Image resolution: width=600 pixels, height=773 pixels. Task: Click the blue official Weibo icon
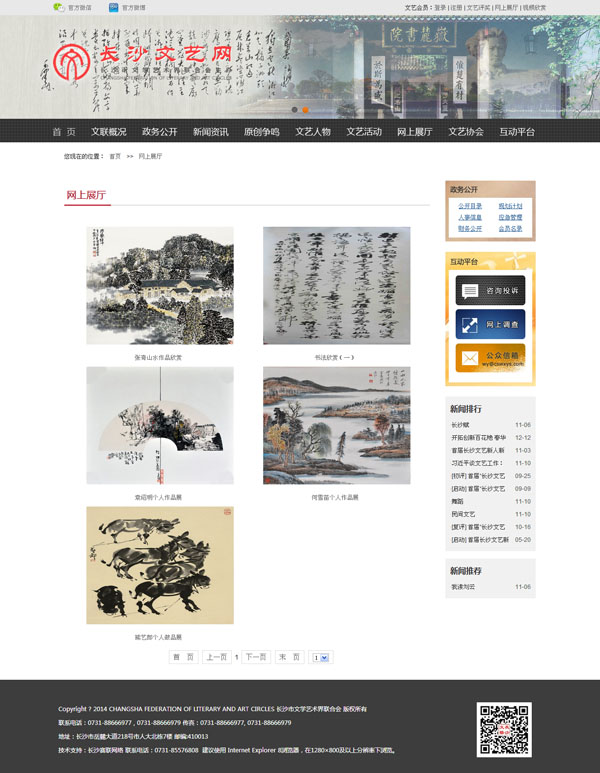[113, 7]
